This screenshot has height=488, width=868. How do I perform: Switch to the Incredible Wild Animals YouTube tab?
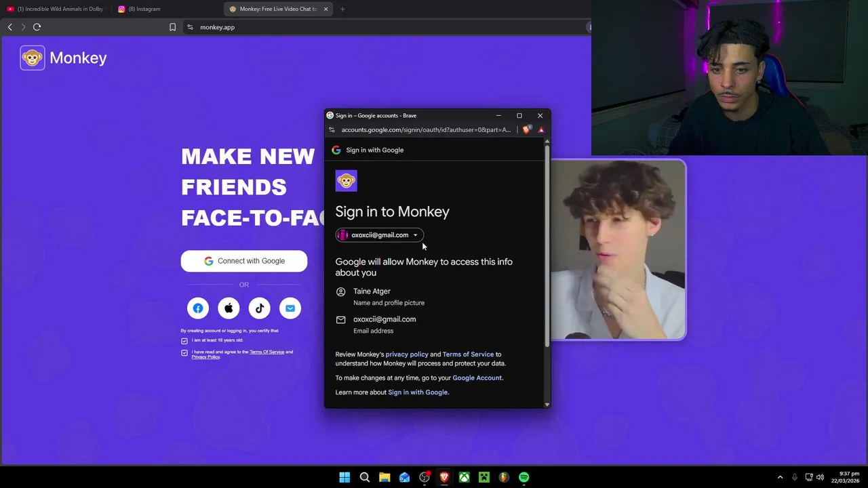[56, 9]
